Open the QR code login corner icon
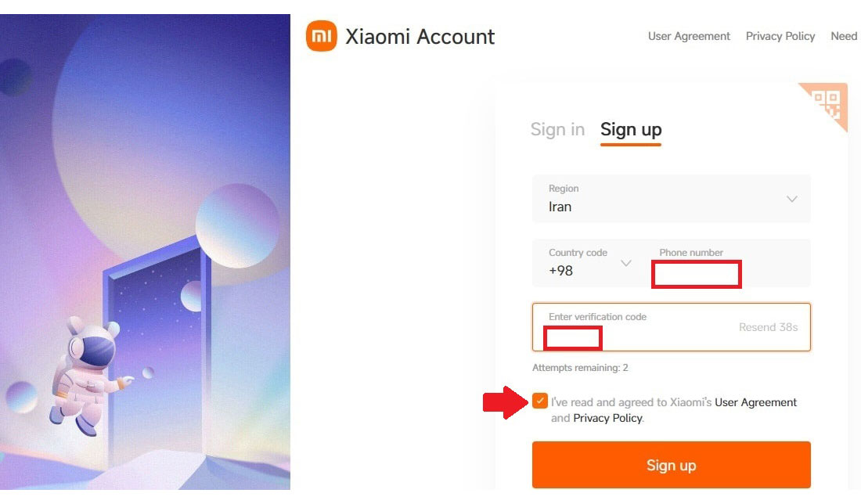 (827, 103)
